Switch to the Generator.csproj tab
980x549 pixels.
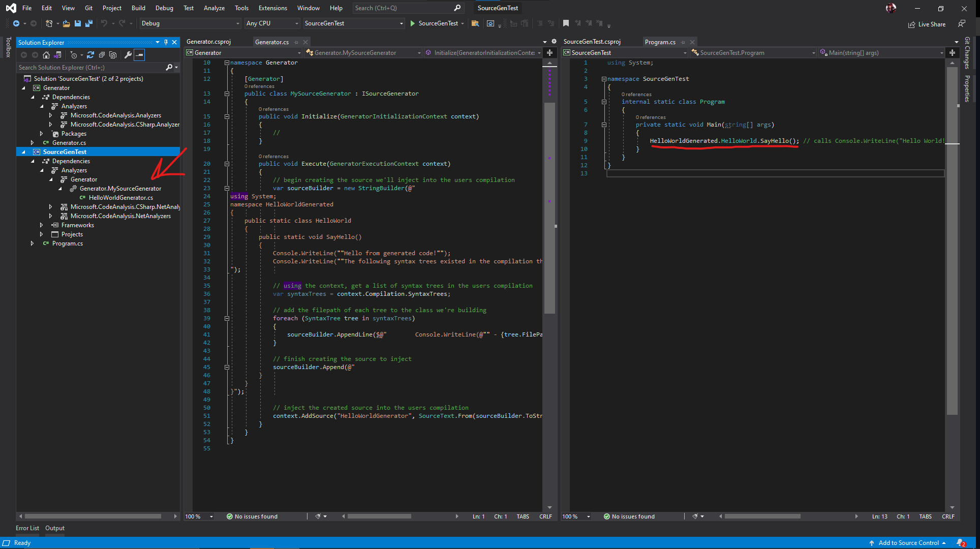208,42
